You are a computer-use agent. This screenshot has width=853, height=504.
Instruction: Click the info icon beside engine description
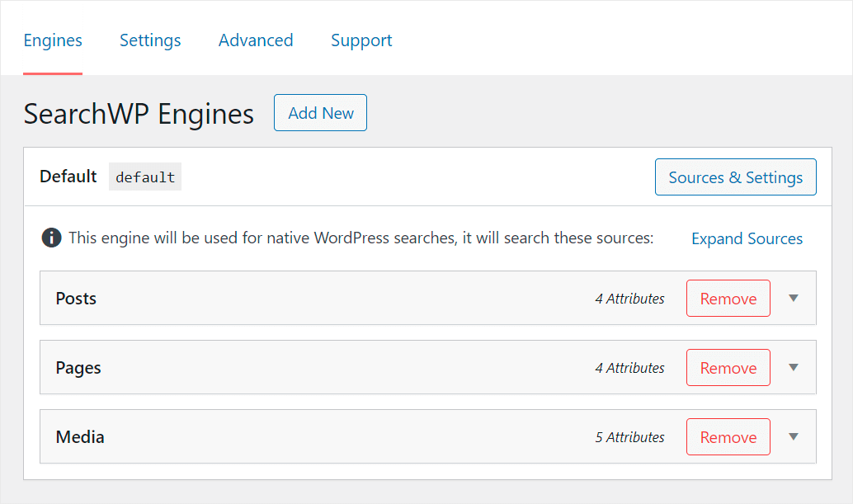click(51, 238)
